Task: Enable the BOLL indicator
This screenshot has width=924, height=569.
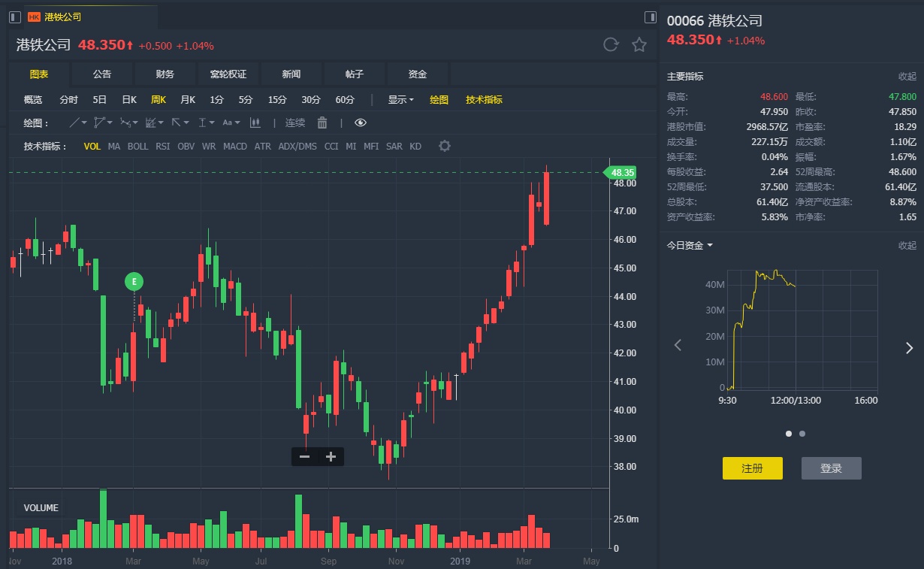Action: pyautogui.click(x=137, y=147)
